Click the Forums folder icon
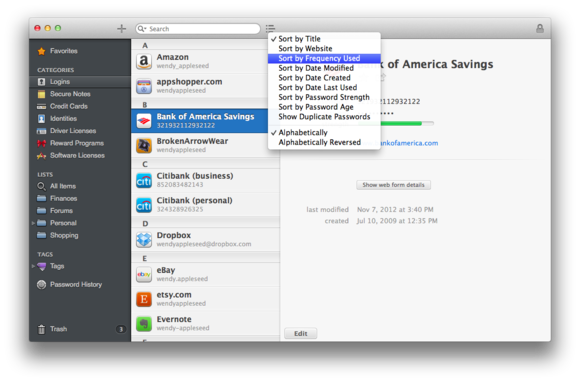 tap(41, 210)
